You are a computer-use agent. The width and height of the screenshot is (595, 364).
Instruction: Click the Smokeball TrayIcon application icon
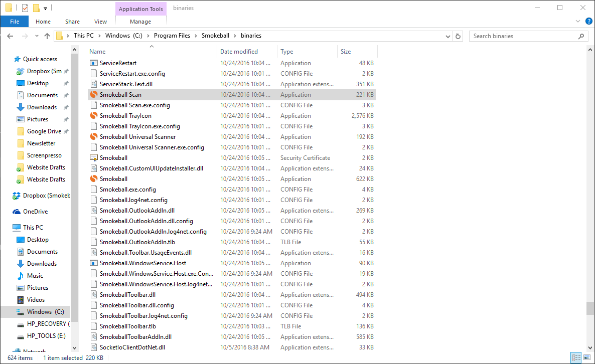pos(94,116)
